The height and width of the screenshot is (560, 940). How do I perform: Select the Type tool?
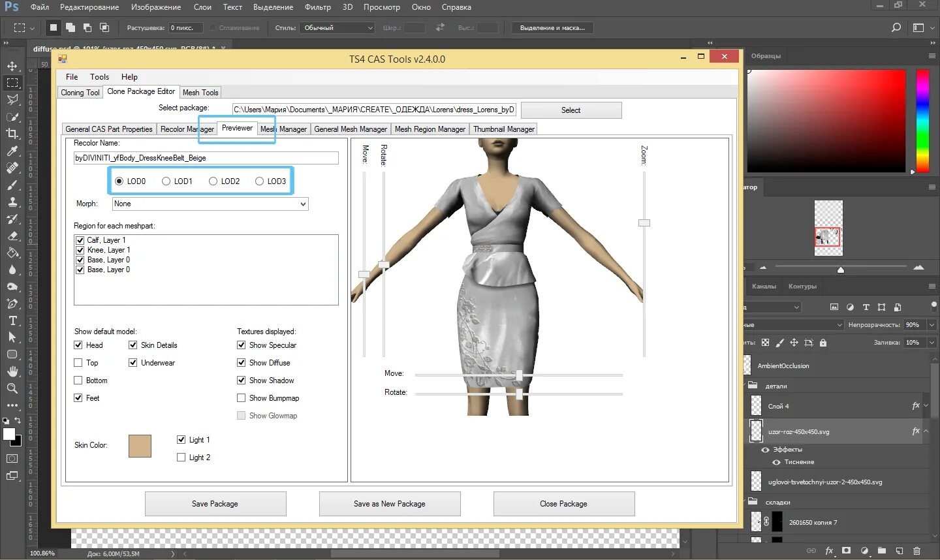[x=12, y=320]
